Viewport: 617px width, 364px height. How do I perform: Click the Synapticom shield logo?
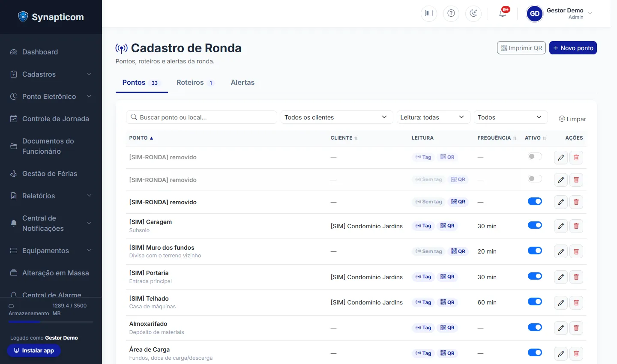point(23,17)
